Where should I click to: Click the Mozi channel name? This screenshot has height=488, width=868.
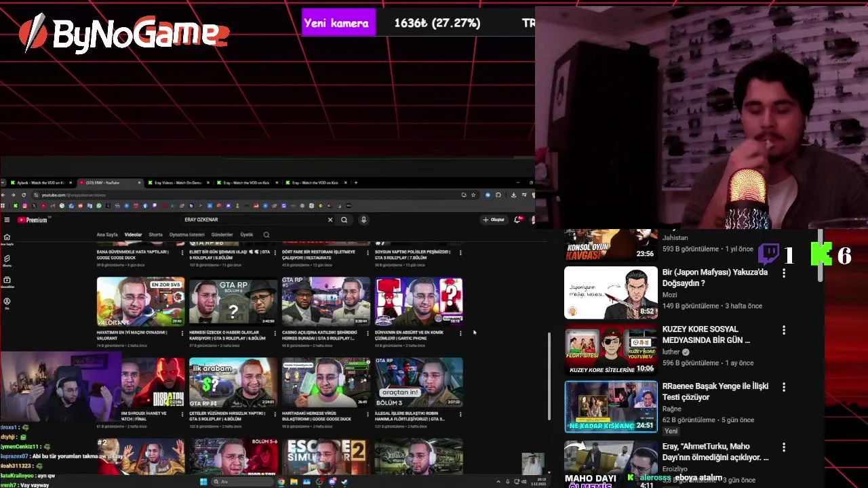click(670, 295)
